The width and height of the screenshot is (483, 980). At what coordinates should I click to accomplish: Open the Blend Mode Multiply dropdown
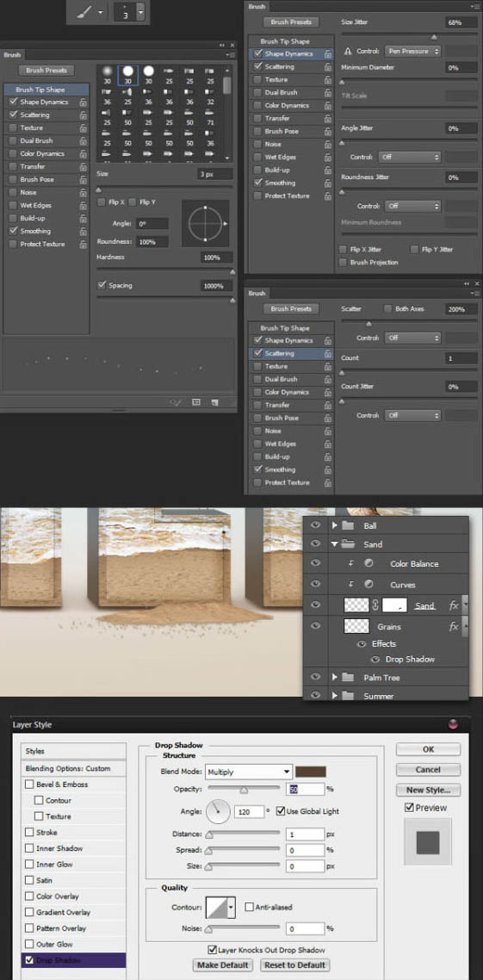pyautogui.click(x=249, y=772)
